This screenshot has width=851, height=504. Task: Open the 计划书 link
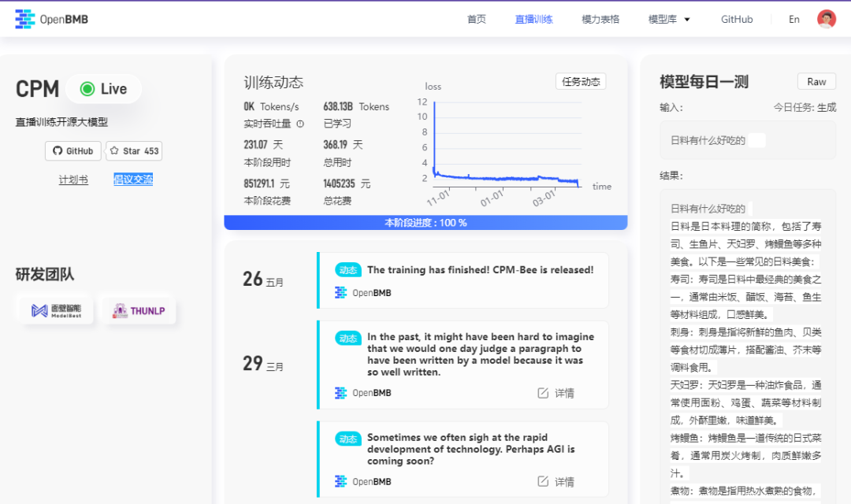point(72,179)
